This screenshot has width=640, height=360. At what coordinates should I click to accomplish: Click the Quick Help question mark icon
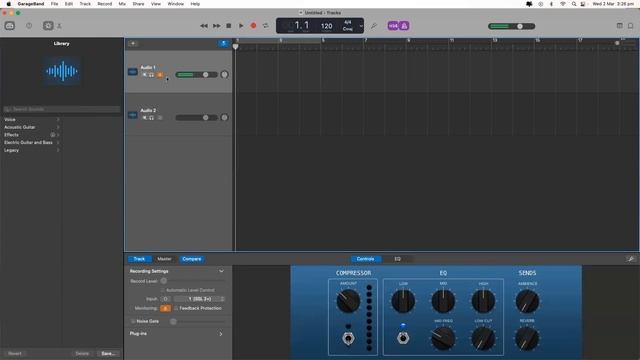[x=29, y=26]
